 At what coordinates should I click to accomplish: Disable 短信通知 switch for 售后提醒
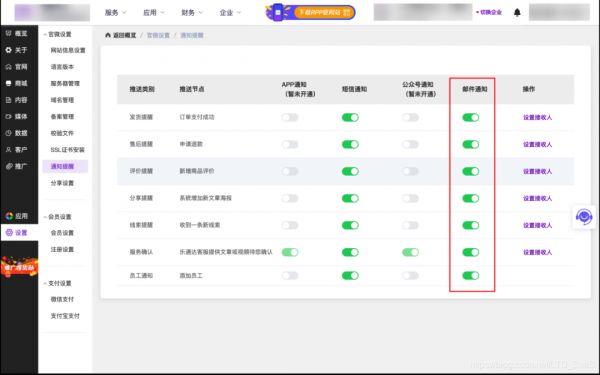click(350, 144)
